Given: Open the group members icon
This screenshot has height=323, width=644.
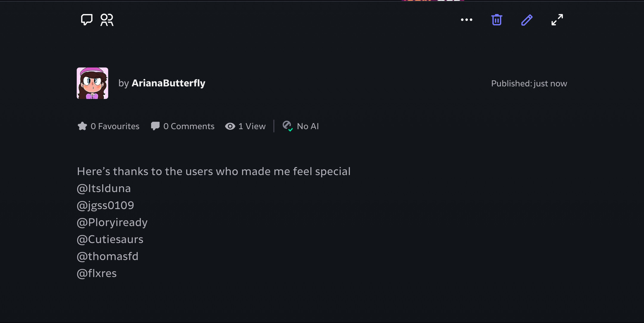Looking at the screenshot, I should (107, 20).
